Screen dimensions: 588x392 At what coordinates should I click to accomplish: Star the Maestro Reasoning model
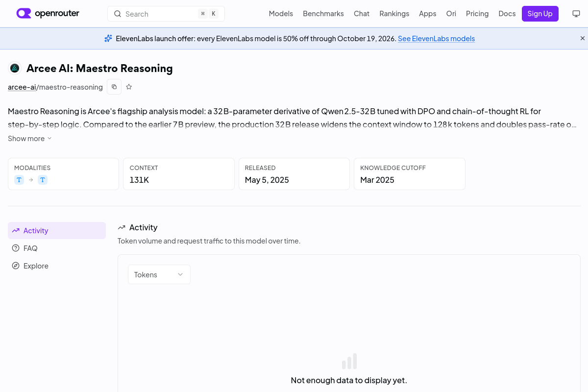(129, 87)
